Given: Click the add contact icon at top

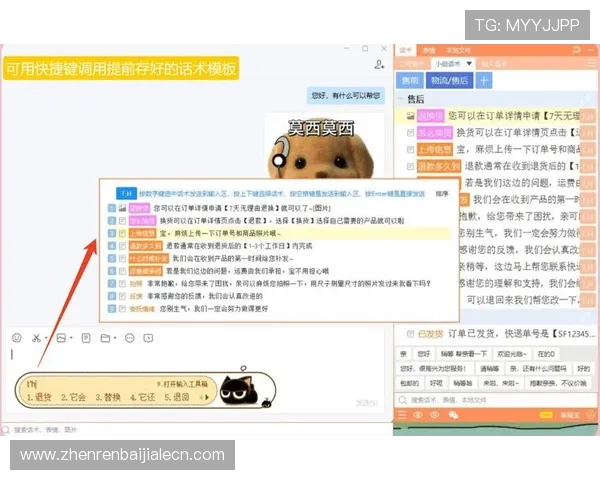Looking at the screenshot, I should click(x=379, y=64).
